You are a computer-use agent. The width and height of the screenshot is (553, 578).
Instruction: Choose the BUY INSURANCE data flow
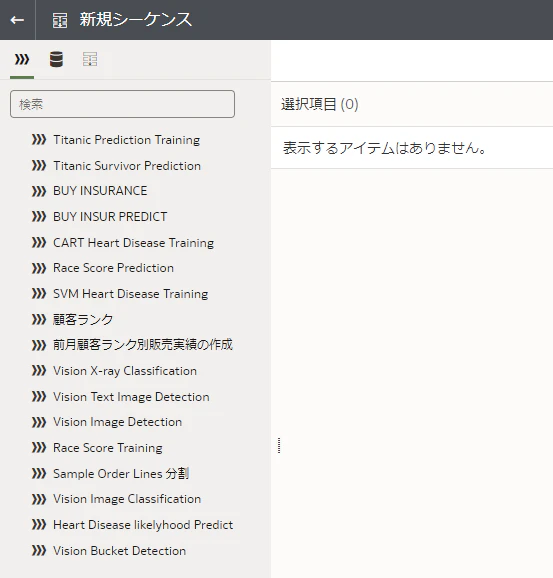click(x=100, y=191)
